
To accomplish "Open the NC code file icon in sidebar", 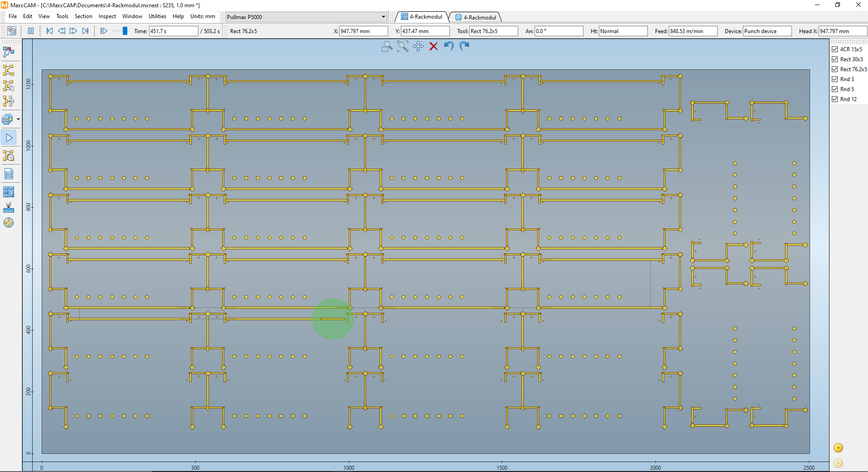I will tap(9, 174).
